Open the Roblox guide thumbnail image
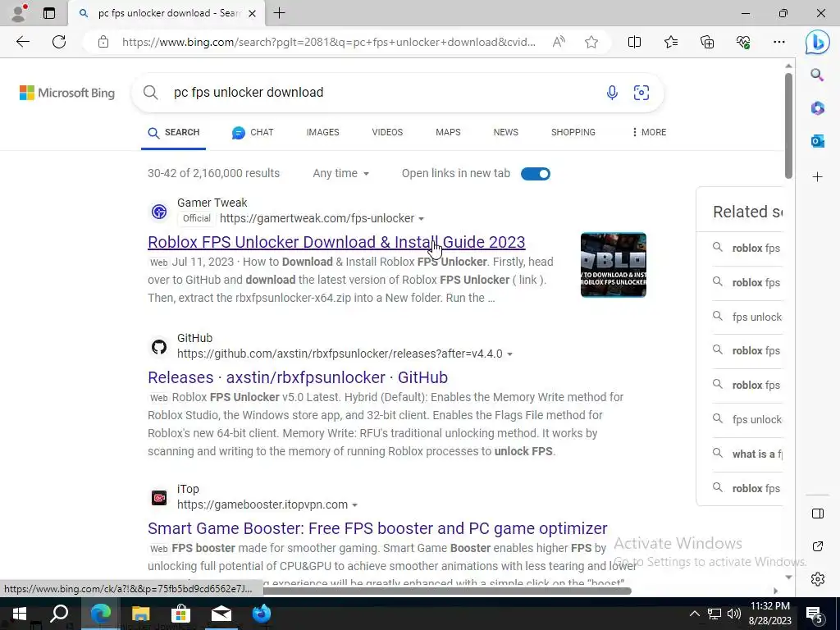This screenshot has width=840, height=630. coord(614,265)
